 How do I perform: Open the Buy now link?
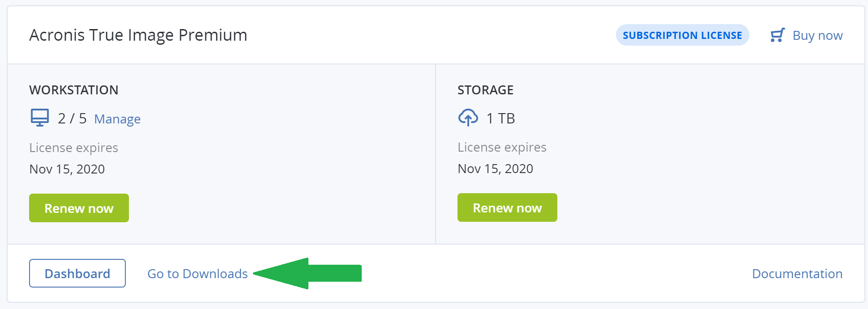point(817,35)
